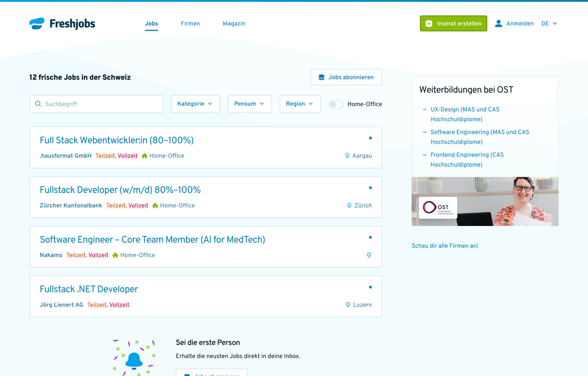The width and height of the screenshot is (588, 376).
Task: Open the Kategorie dropdown
Action: [195, 104]
